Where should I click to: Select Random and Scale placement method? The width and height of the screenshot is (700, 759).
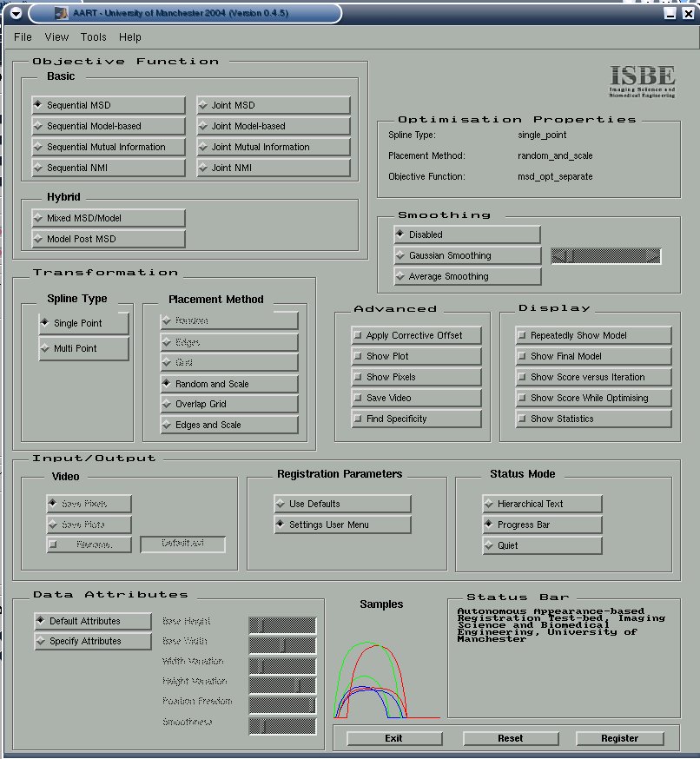pos(229,383)
